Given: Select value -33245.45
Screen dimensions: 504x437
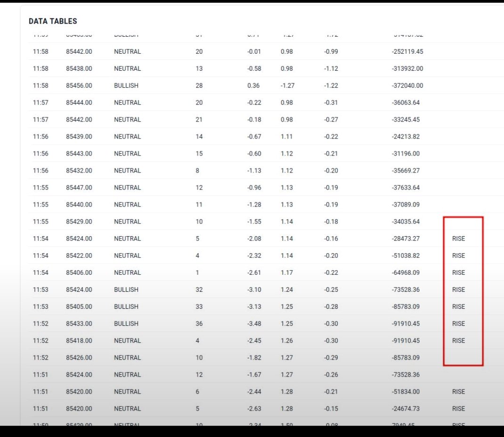Looking at the screenshot, I should pyautogui.click(x=406, y=120).
